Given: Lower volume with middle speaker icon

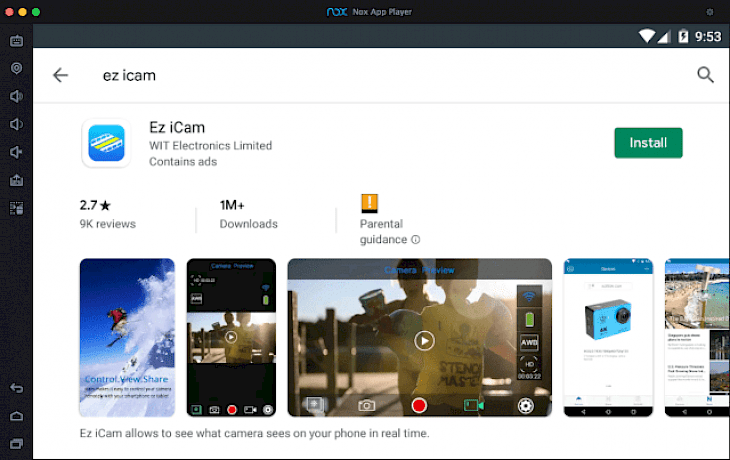Looking at the screenshot, I should coord(16,124).
